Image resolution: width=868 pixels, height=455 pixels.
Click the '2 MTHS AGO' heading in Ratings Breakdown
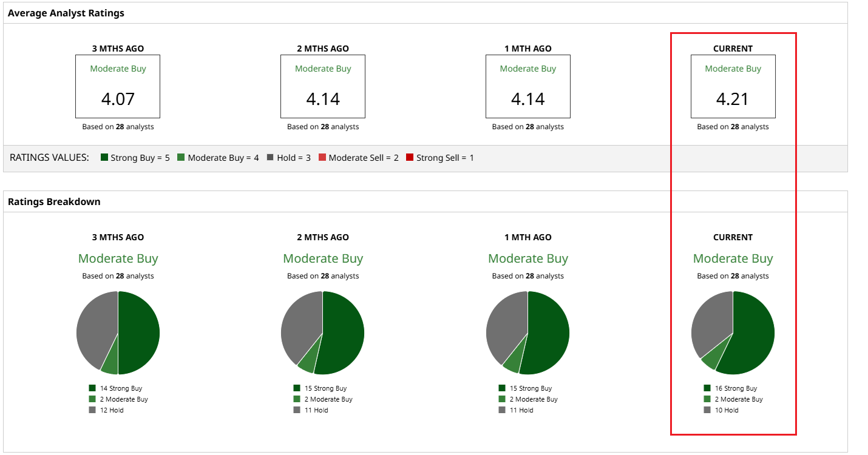(323, 237)
